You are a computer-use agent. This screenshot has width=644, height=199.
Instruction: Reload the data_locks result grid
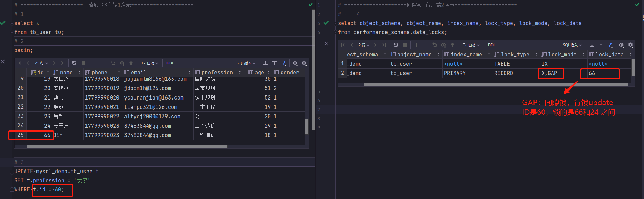pyautogui.click(x=396, y=45)
